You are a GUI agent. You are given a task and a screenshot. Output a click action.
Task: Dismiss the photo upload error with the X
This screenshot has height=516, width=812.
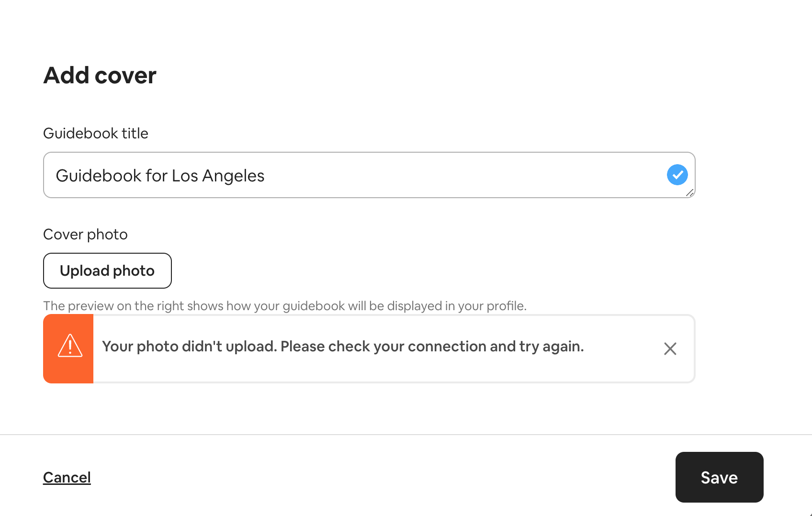(x=670, y=348)
